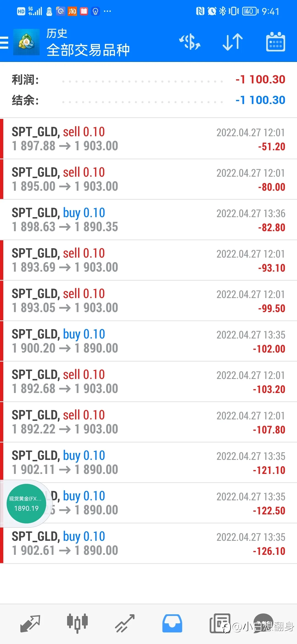
Task: Expand sell trade opened at 1 895.00
Action: tap(148, 179)
